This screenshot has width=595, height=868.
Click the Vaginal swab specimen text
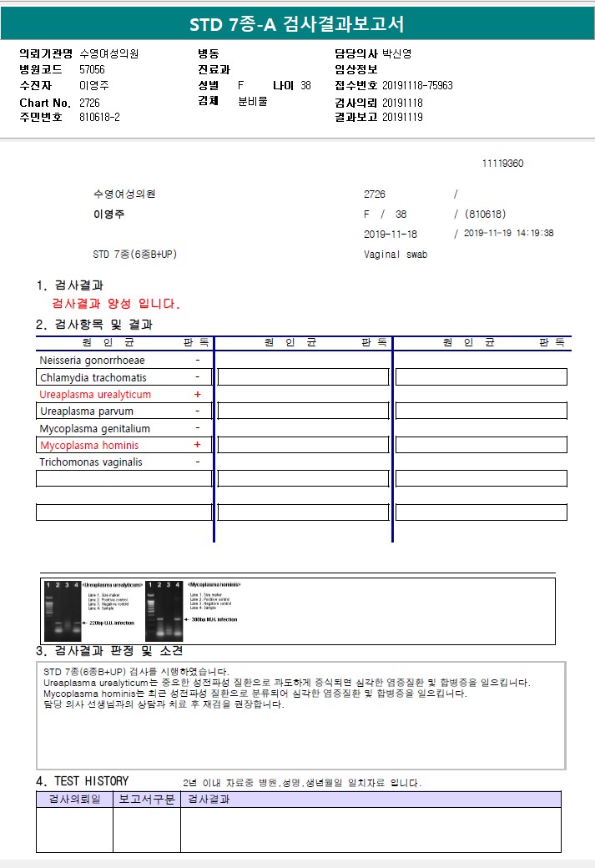pyautogui.click(x=396, y=255)
